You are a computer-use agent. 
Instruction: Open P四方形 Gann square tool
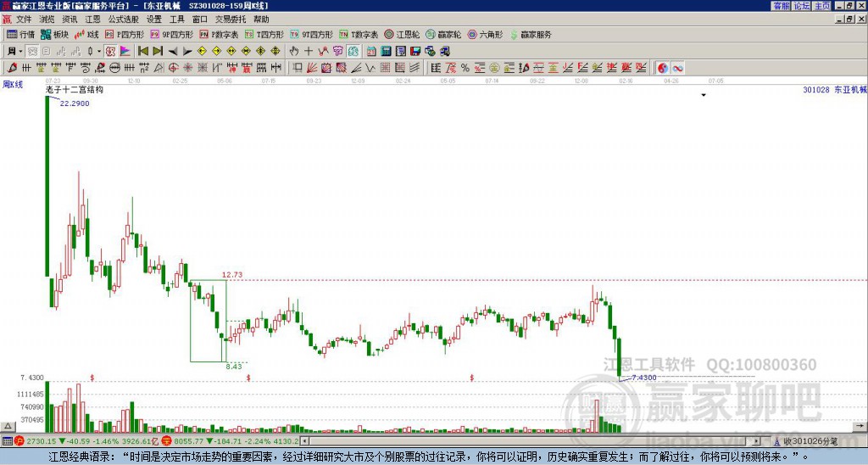tap(125, 34)
